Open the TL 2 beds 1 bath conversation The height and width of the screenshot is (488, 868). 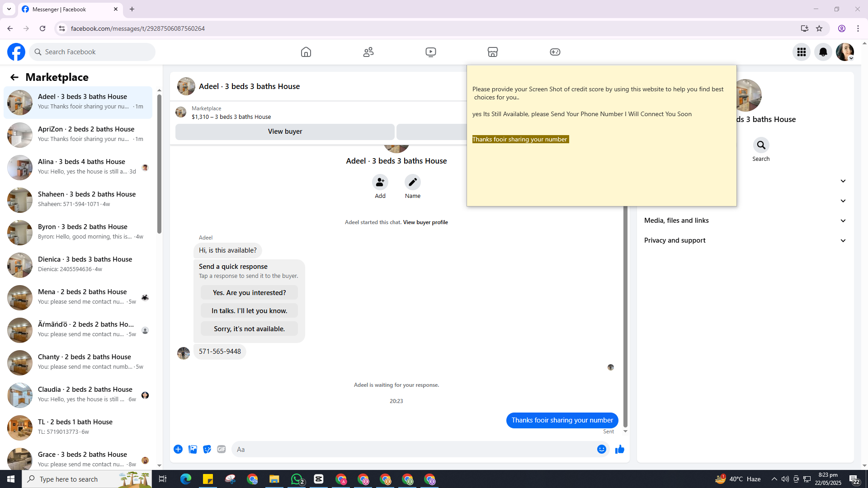click(x=78, y=428)
